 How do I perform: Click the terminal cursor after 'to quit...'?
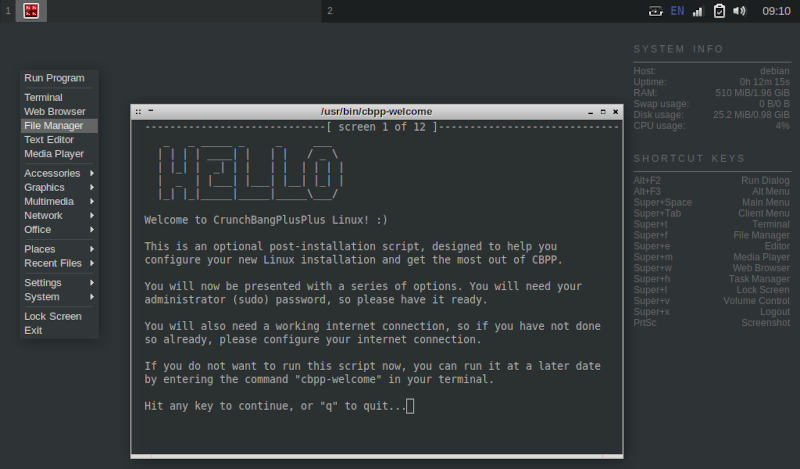coord(410,406)
